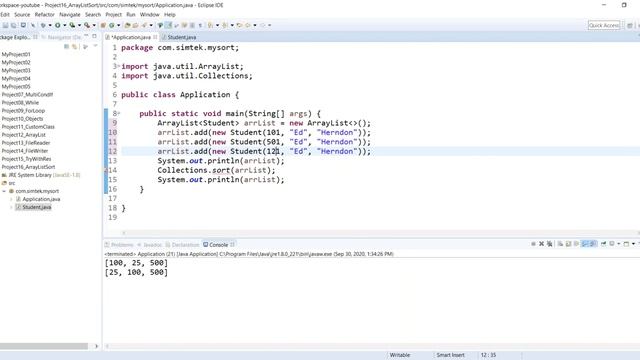Click the Toggle Mark Occurrences toolbar icon
The height and width of the screenshot is (360, 640).
pyautogui.click(x=168, y=25)
